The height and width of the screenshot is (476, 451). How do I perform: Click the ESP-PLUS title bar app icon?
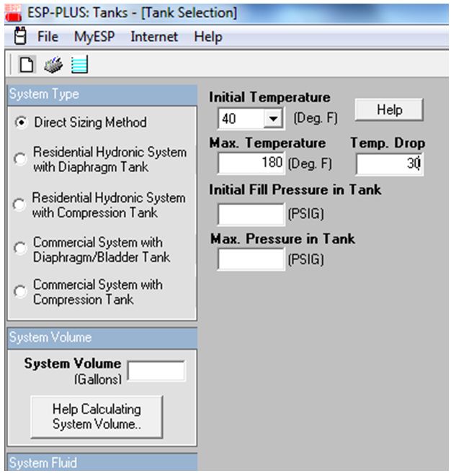coord(14,13)
